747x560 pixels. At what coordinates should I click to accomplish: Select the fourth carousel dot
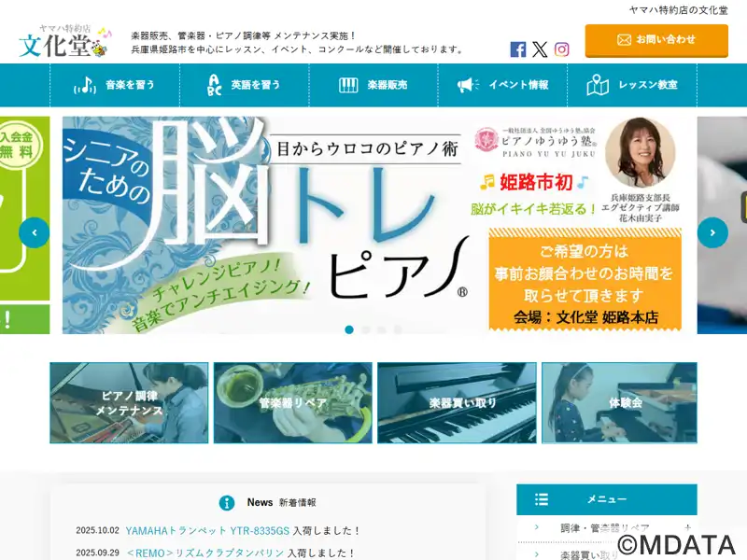point(398,329)
